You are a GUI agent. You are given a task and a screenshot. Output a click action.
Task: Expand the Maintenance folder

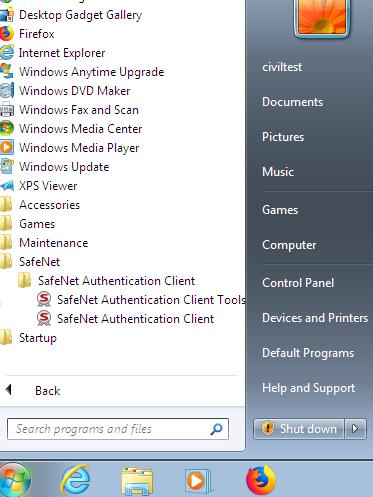click(x=44, y=243)
